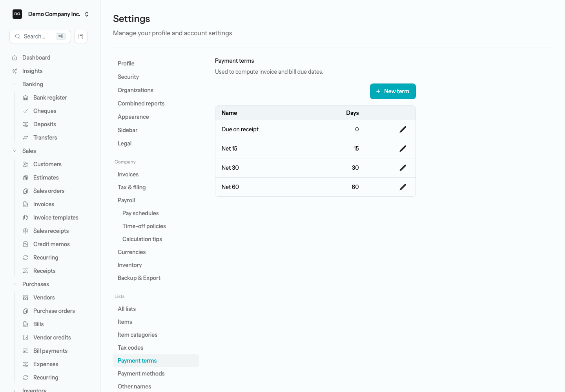Click the Expenses icon in Purchases

point(26,364)
